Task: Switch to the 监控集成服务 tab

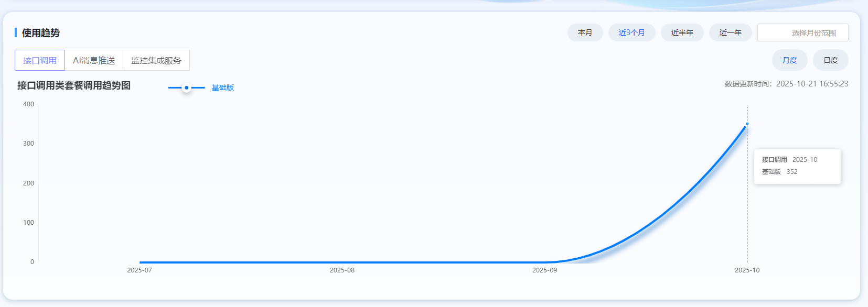Action: tap(156, 60)
